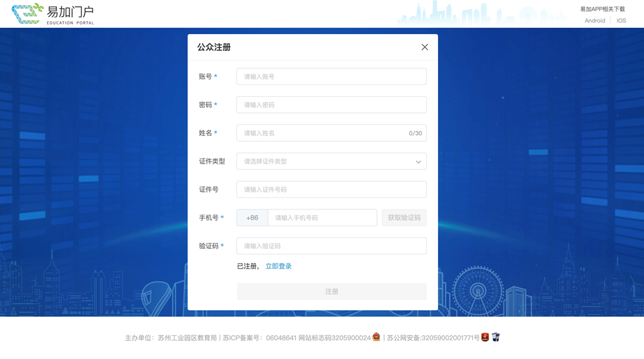Screen dimensions: 644x359
Task: Click the blue shield icon in the footer
Action: coord(496,337)
